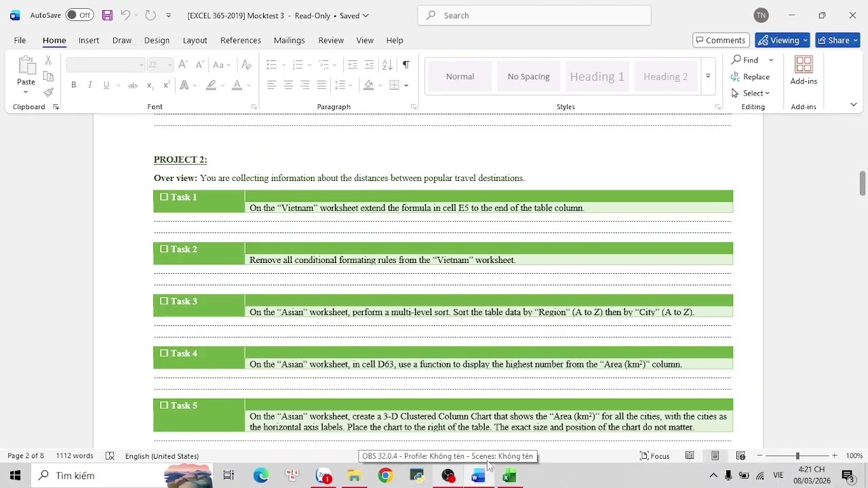Apply Bold formatting

click(x=73, y=85)
